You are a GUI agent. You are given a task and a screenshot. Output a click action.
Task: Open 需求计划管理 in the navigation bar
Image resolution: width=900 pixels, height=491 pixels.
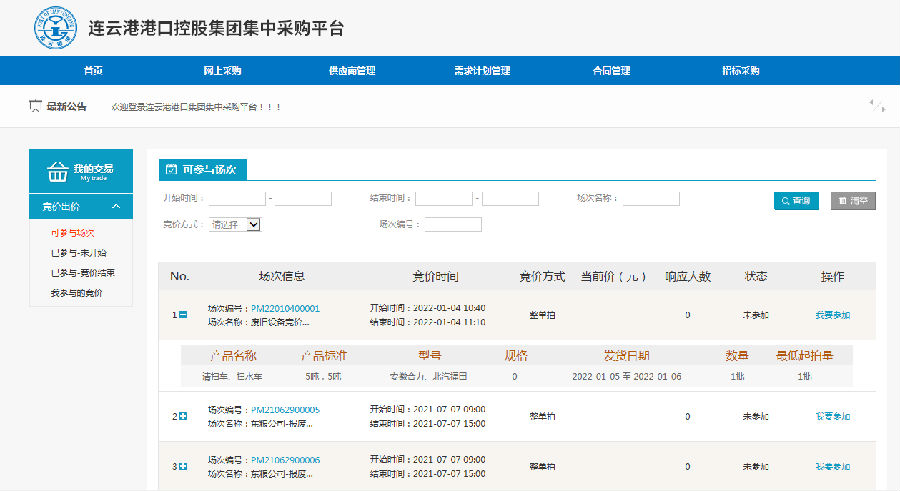[482, 71]
